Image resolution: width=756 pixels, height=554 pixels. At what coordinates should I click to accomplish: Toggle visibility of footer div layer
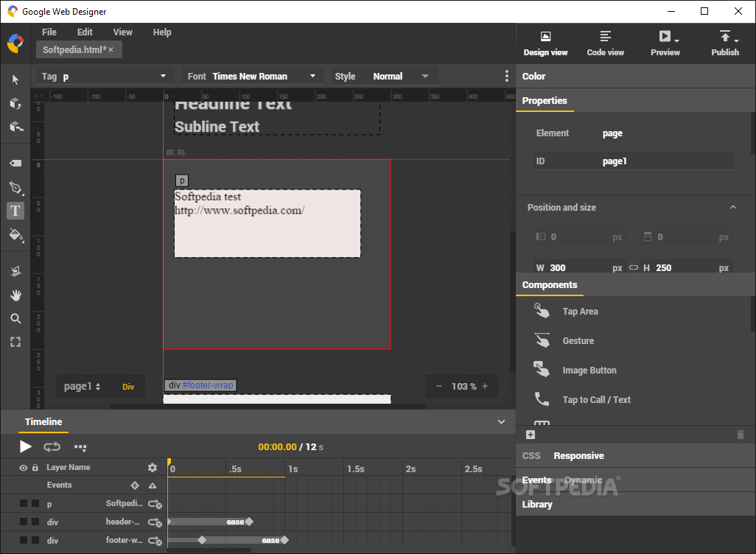23,540
